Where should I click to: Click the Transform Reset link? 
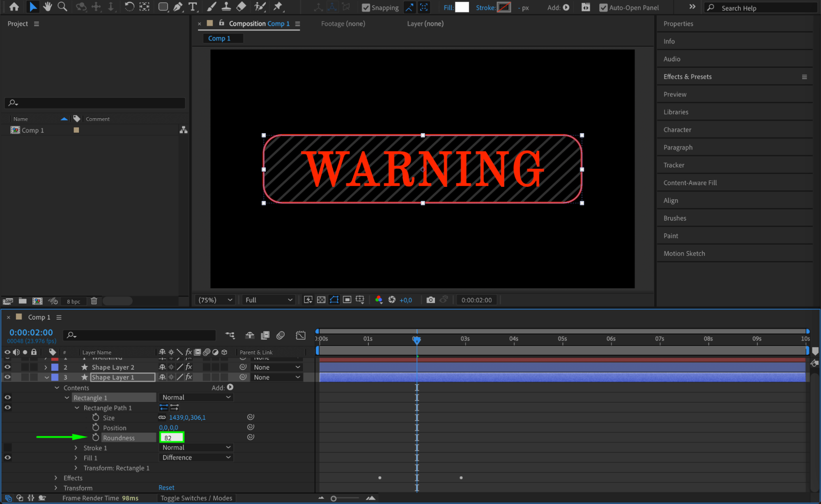click(x=166, y=488)
